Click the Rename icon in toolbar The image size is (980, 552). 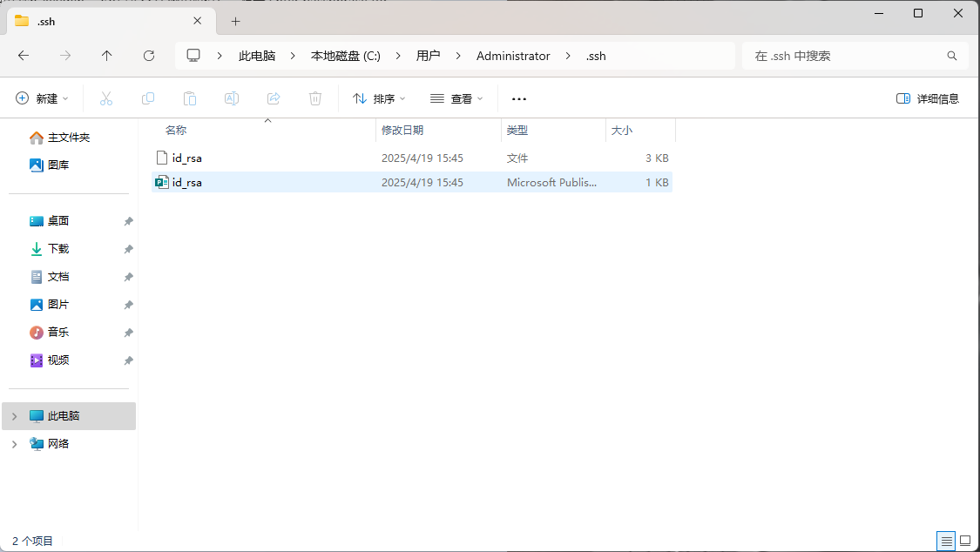[231, 98]
